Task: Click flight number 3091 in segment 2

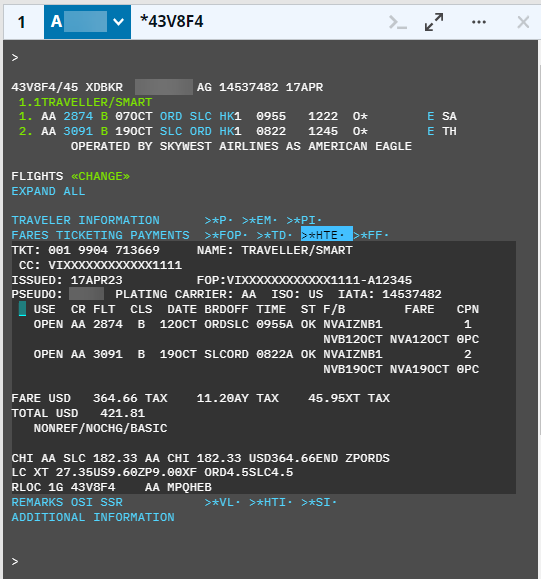Action: point(78,131)
